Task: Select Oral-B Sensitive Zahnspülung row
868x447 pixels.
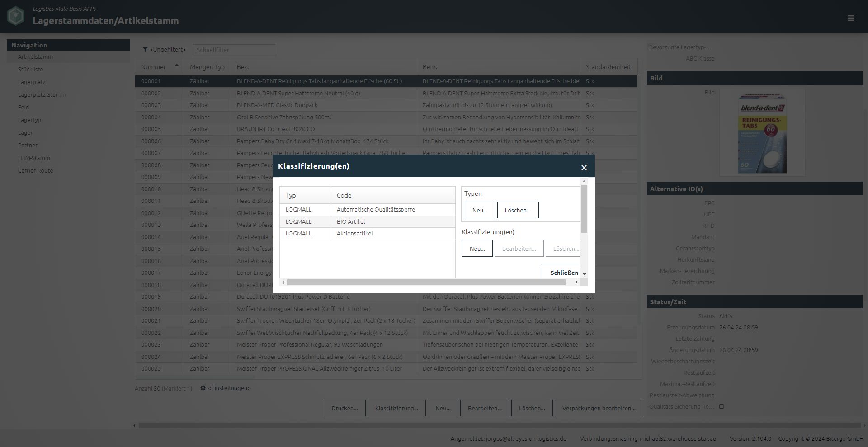Action: pyautogui.click(x=386, y=118)
